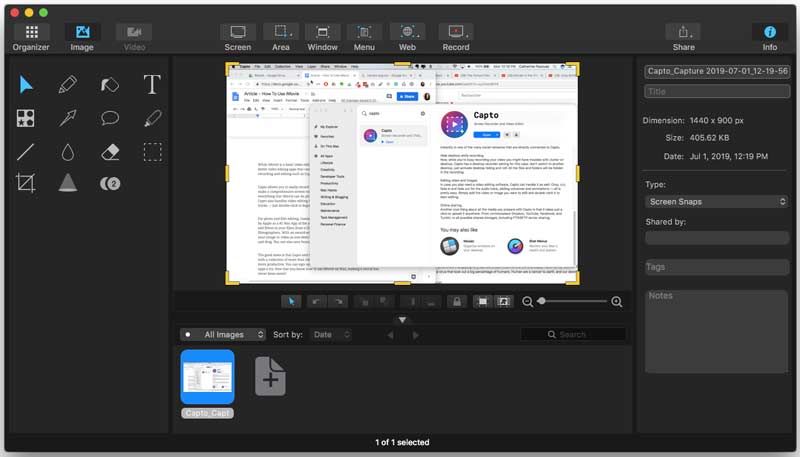This screenshot has width=800, height=457.
Task: Switch to the Image tab
Action: coord(82,37)
